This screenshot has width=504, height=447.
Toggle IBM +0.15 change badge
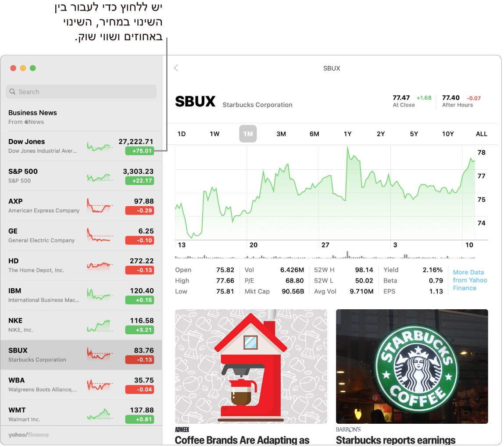(139, 300)
